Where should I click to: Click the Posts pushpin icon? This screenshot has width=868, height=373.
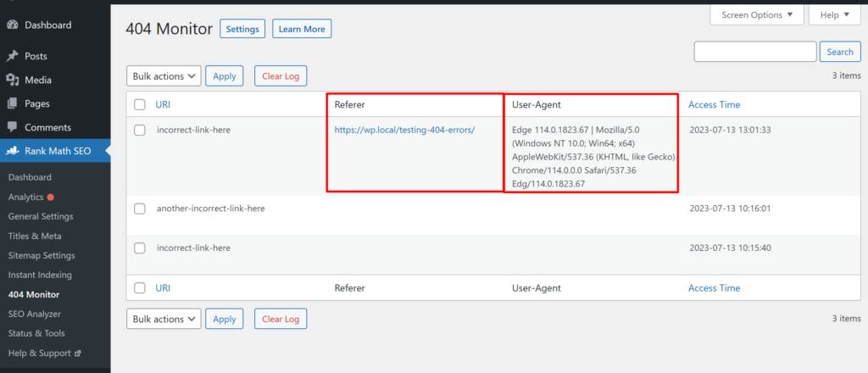click(12, 56)
